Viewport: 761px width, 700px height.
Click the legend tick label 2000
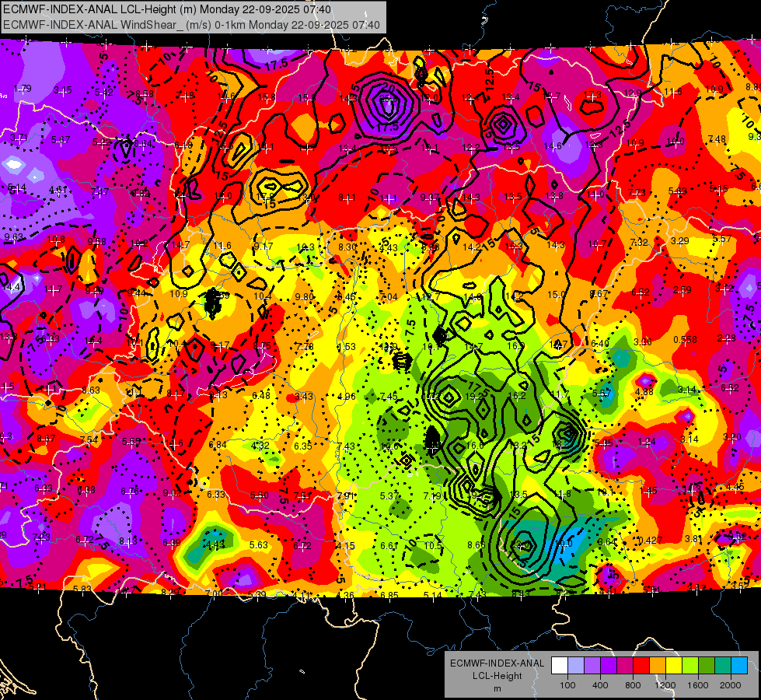pos(731,685)
